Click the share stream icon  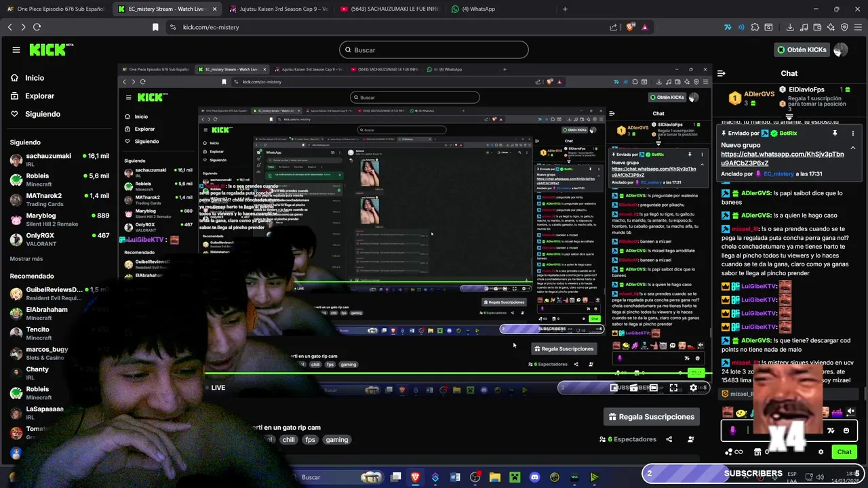coord(669,439)
